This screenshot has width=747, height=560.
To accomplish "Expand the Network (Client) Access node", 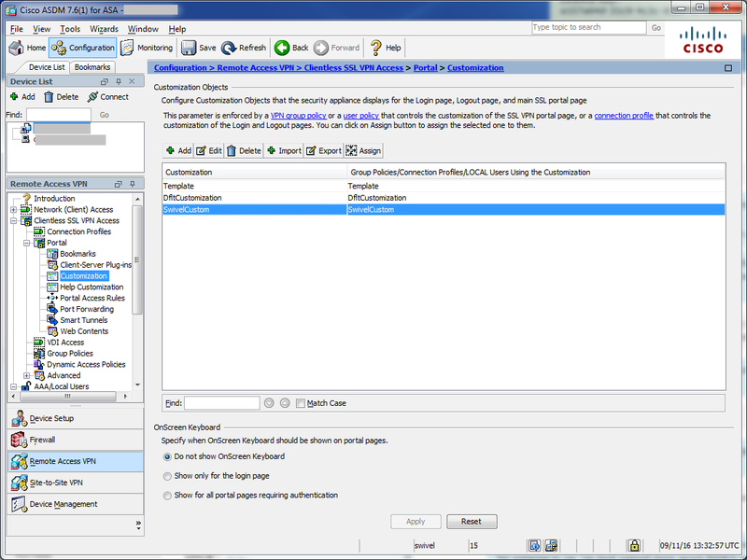I will pos(14,210).
